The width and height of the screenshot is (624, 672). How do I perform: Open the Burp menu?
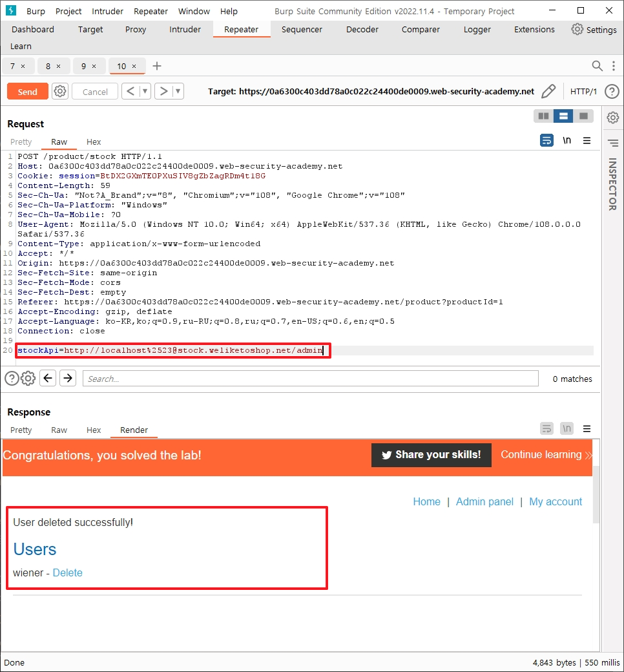[x=36, y=11]
